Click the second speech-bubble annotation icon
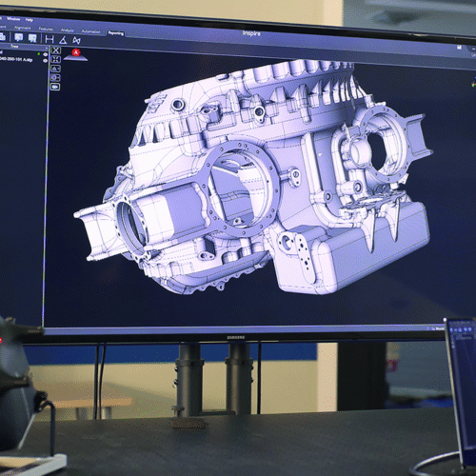Screen dimensions: 476x476 32,38
